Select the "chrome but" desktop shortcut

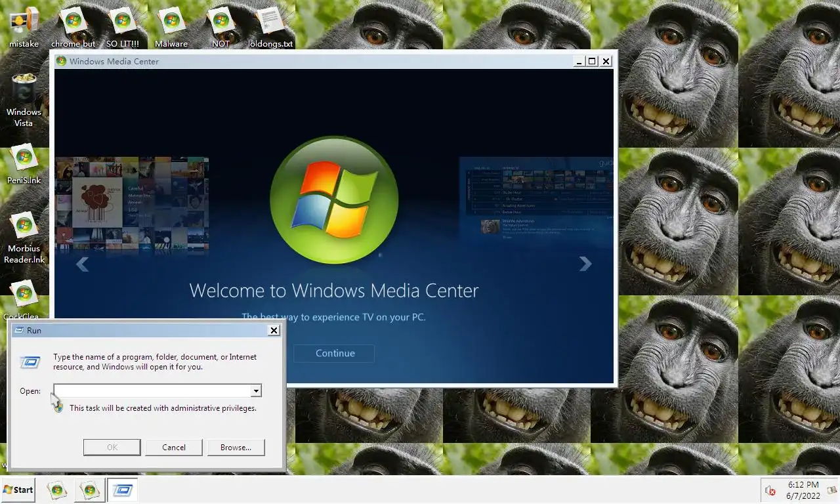click(73, 26)
